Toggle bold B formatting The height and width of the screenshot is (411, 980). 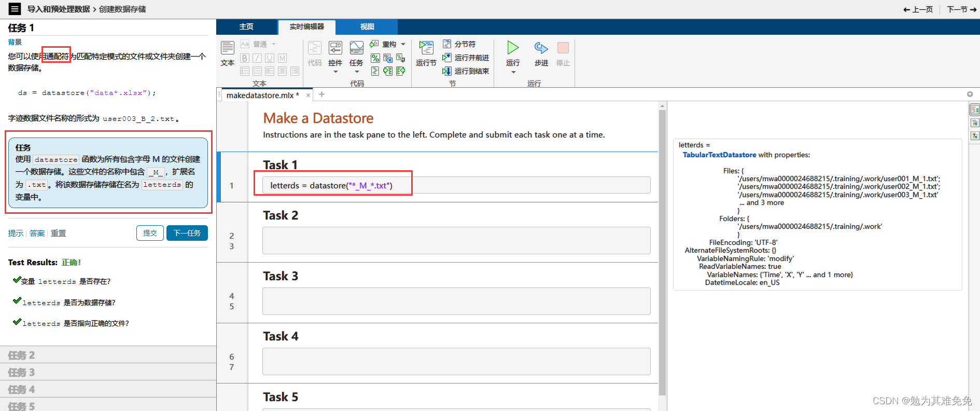[x=245, y=58]
